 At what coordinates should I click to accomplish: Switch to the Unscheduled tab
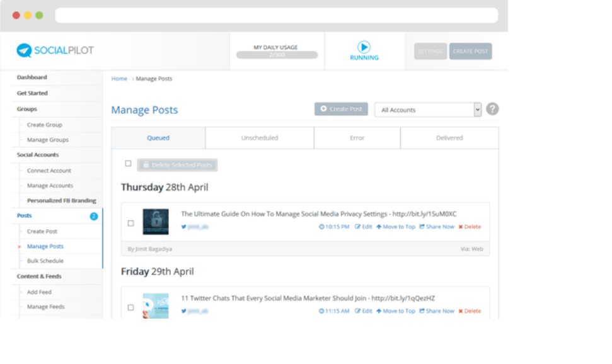[x=260, y=138]
